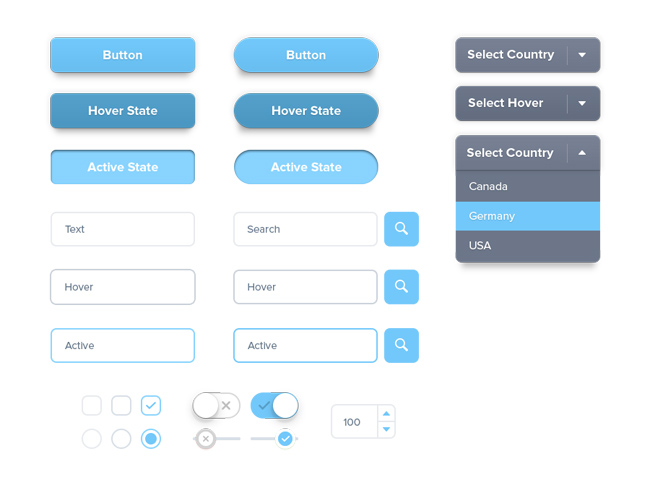Screen dimensions: 650x485
Task: Click search icon beside Search field
Action: tap(401, 229)
